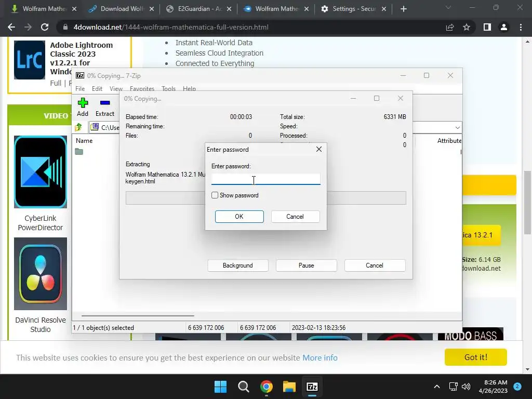Open the network tray icon
532x399 pixels.
click(x=453, y=387)
